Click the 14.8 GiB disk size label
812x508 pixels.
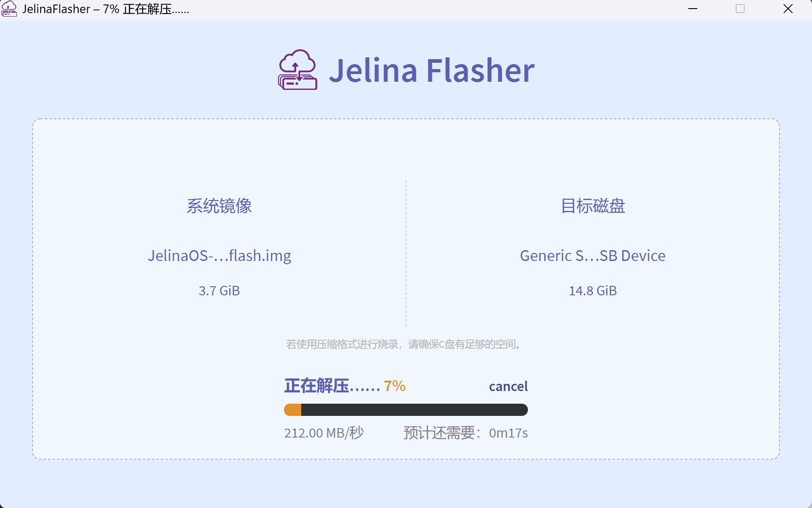pyautogui.click(x=593, y=291)
